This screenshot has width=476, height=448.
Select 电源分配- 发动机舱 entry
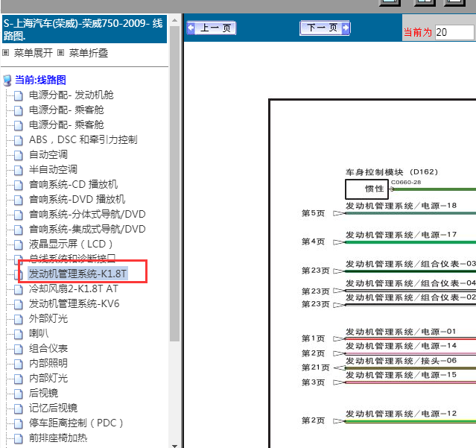(x=71, y=95)
